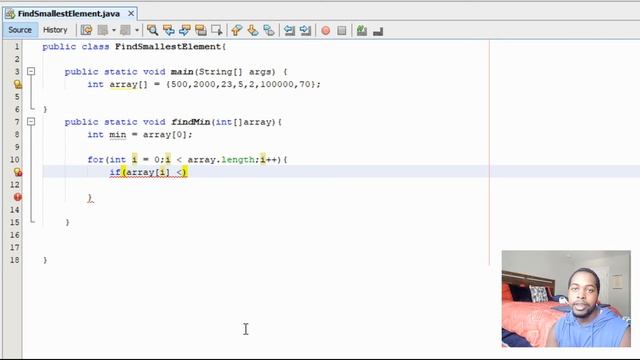Switch to the History view

55,30
